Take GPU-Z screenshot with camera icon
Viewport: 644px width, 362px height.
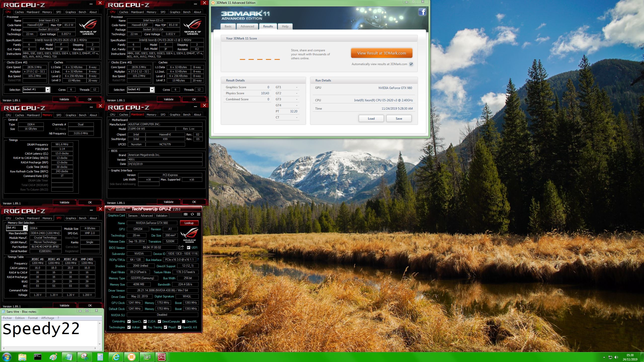tap(185, 214)
